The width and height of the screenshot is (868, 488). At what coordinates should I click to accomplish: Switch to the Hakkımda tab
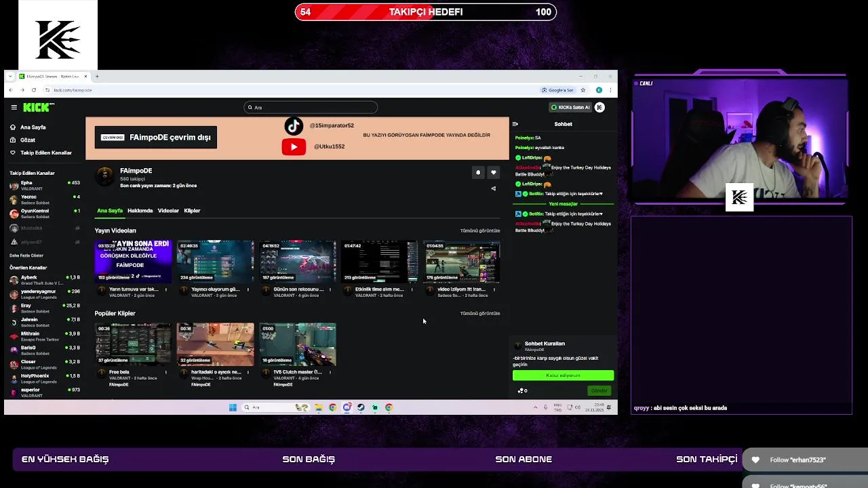140,211
